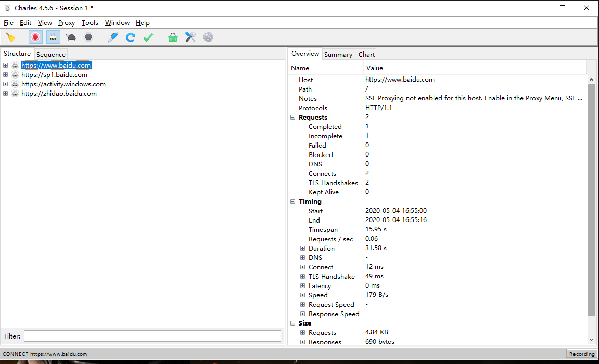Toggle breakpoints hexagon icon
Screen dimensions: 599x364
coord(88,37)
